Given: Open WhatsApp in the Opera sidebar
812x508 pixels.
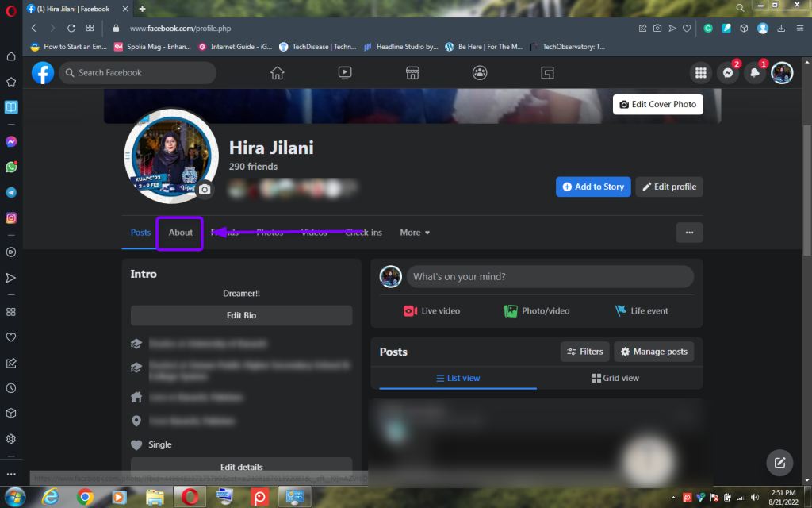Looking at the screenshot, I should click(x=11, y=167).
